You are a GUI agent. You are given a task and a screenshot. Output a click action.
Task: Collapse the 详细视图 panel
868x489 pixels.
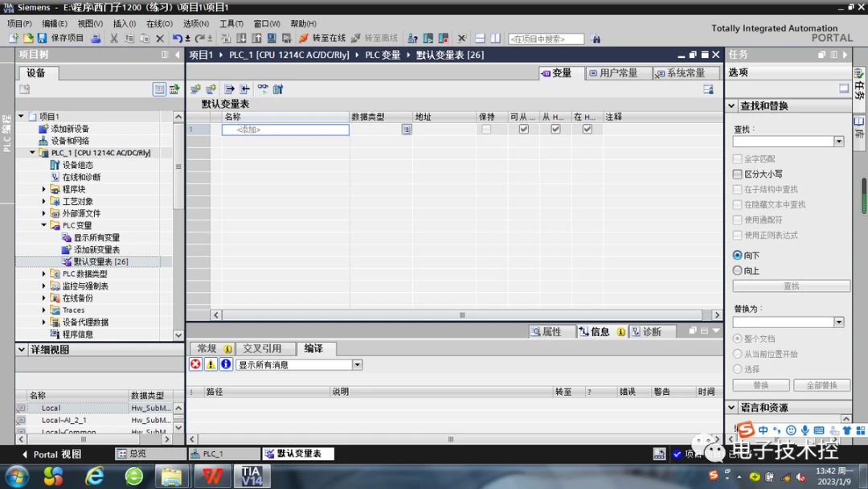(22, 349)
